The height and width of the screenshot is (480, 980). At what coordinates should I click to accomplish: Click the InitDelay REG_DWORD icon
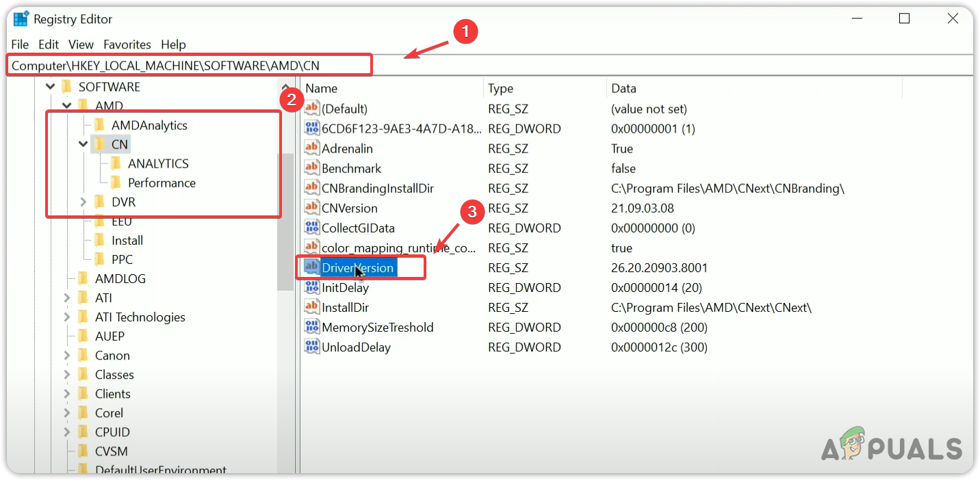tap(311, 287)
